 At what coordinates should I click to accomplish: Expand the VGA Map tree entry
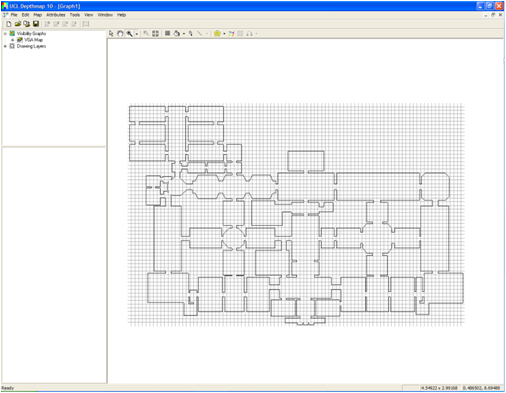tap(13, 40)
